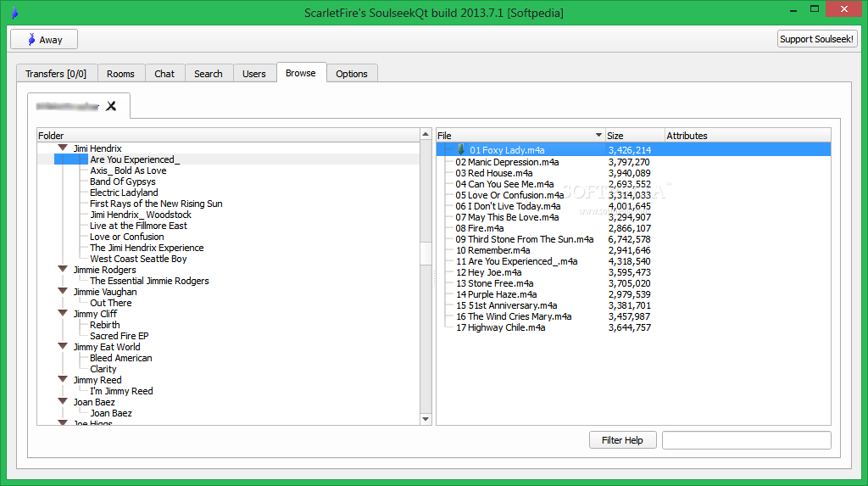
Task: Open the Options tab
Action: pyautogui.click(x=352, y=74)
